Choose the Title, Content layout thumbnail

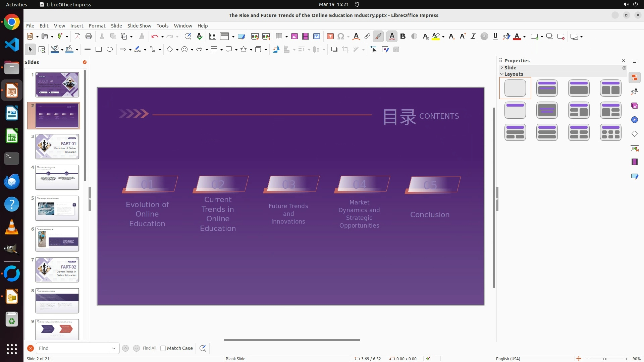(579, 88)
